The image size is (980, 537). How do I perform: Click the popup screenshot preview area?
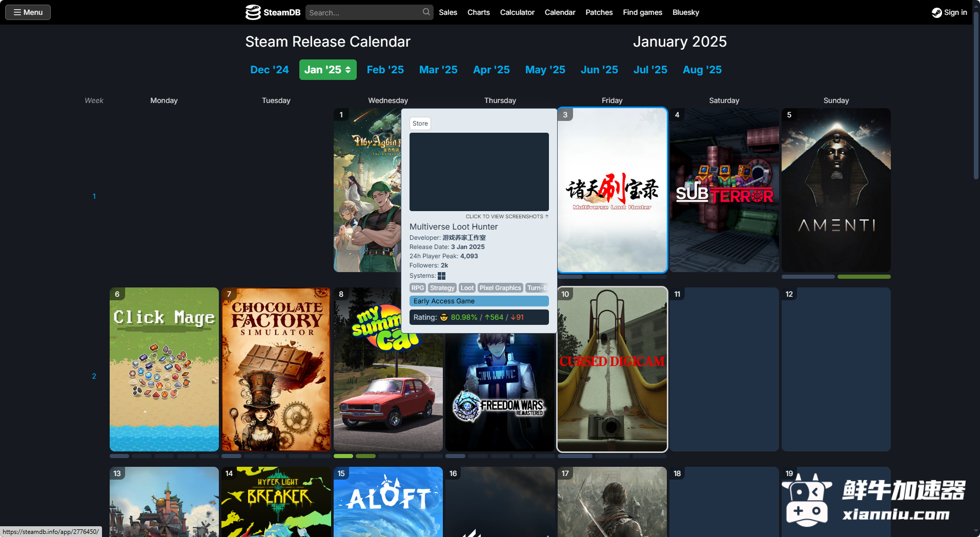tap(479, 172)
